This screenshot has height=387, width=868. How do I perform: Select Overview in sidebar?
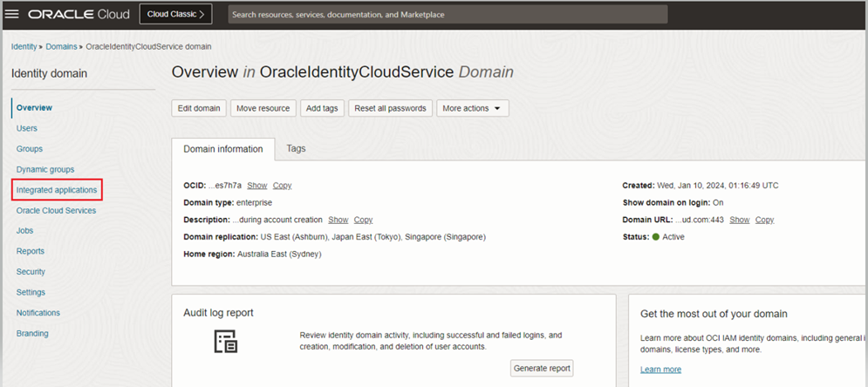[x=34, y=108]
